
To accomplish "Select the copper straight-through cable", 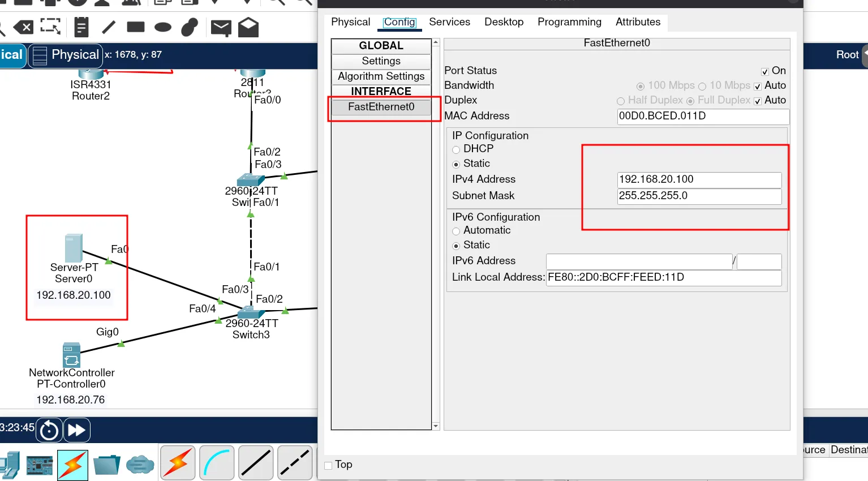I will [256, 463].
